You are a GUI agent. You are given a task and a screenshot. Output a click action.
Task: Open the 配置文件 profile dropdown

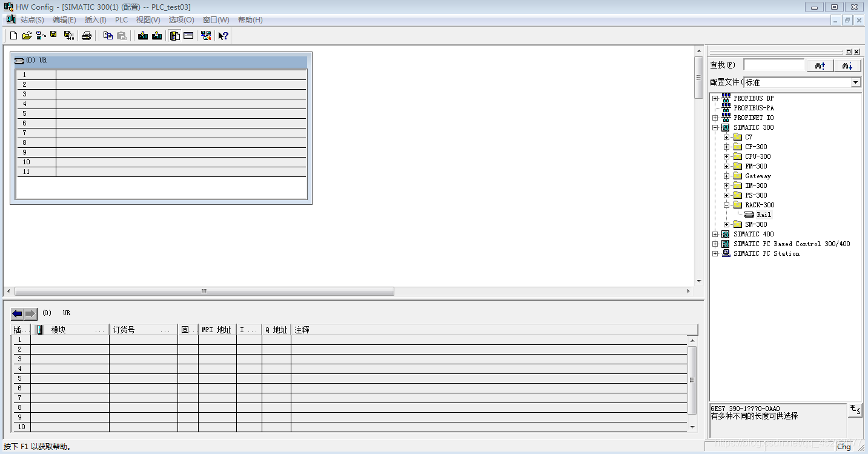coord(855,82)
